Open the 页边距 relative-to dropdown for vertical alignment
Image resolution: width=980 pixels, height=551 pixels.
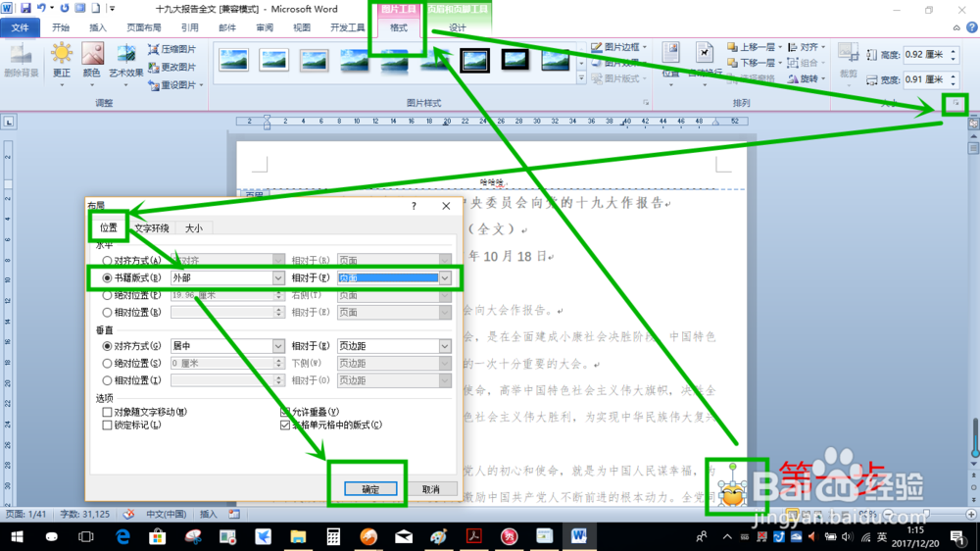point(444,346)
